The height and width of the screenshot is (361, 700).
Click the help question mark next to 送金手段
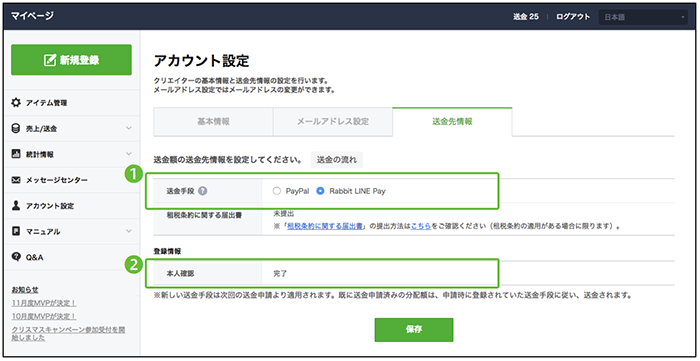coord(203,191)
